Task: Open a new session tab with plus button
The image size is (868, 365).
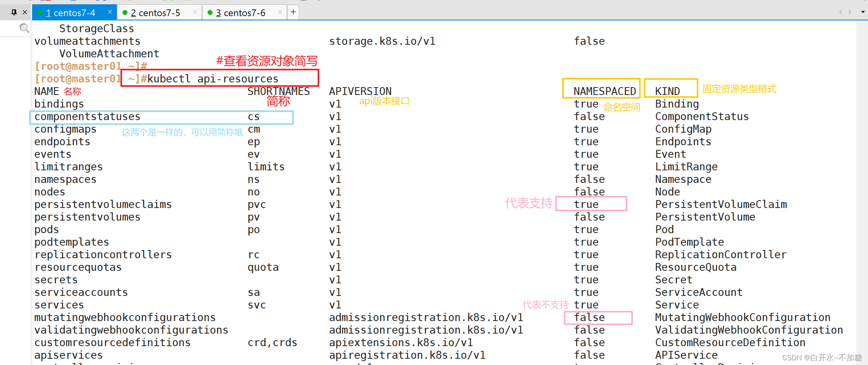Action: (x=293, y=12)
